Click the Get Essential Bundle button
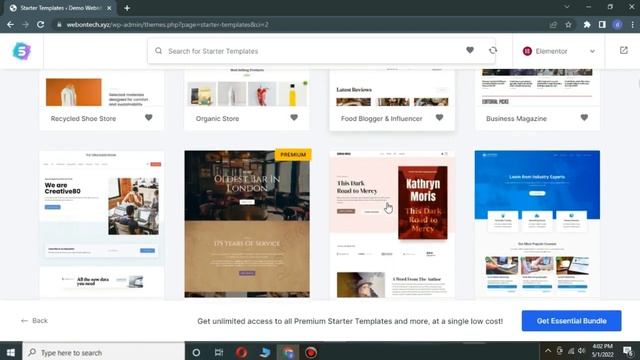This screenshot has width=640, height=360. click(571, 321)
